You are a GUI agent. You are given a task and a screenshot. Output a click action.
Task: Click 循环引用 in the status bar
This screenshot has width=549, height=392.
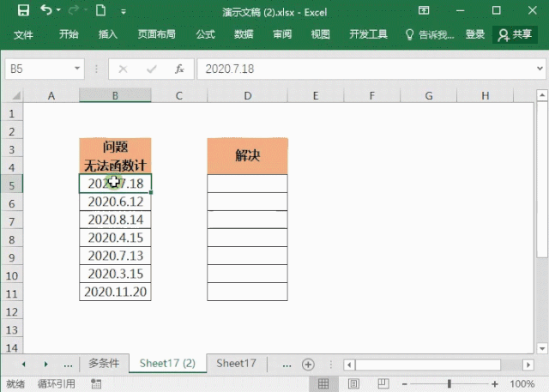57,384
